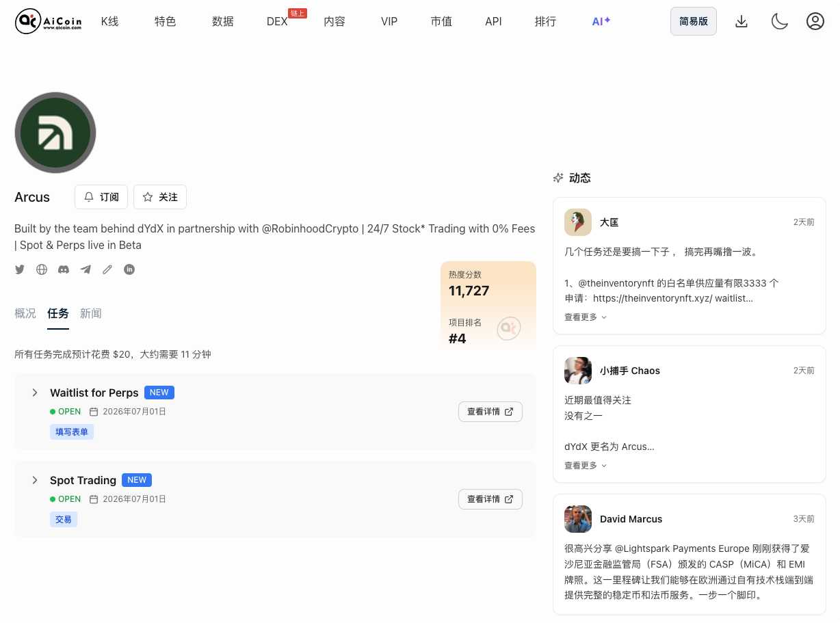Open the K线 menu

coord(109,22)
